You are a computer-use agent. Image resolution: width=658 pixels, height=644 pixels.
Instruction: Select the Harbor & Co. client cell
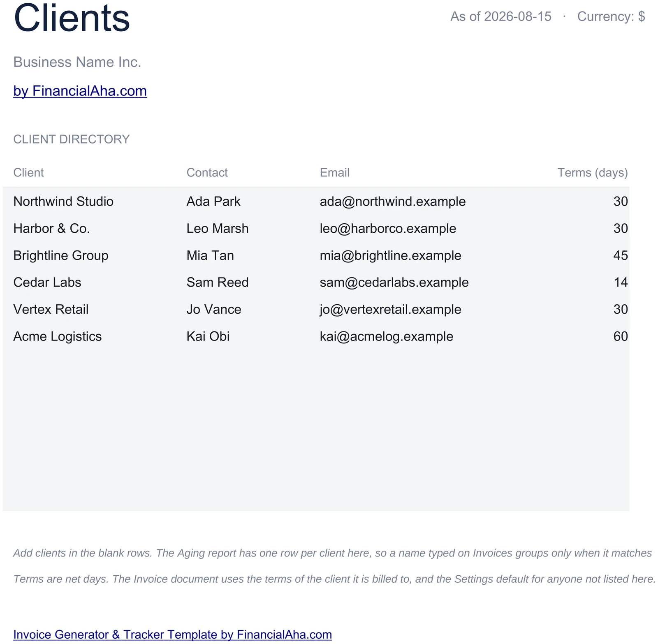pos(51,229)
